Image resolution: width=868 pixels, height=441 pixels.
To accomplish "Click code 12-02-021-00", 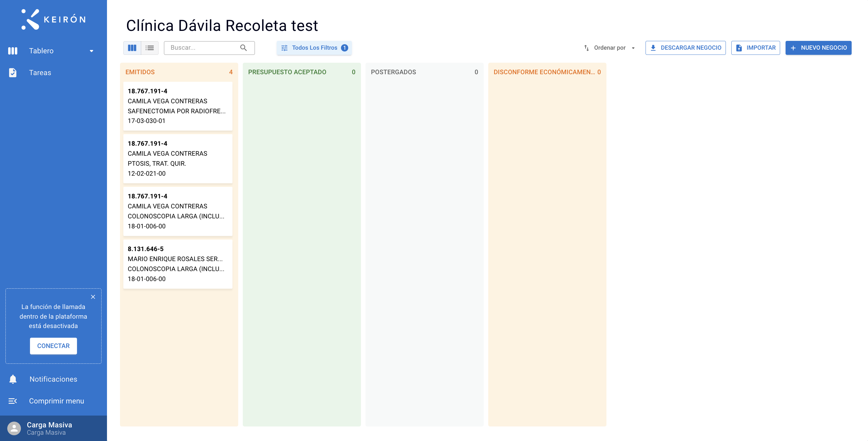I will (147, 174).
